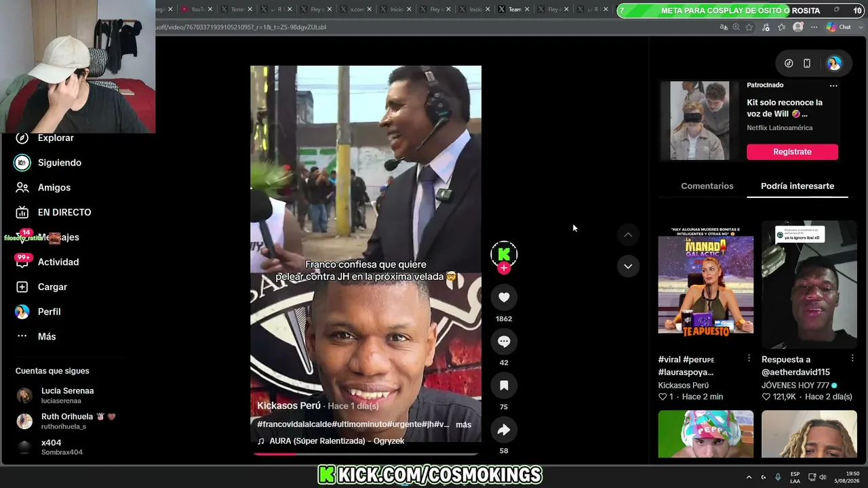Share the video with the arrow icon

[x=504, y=430]
